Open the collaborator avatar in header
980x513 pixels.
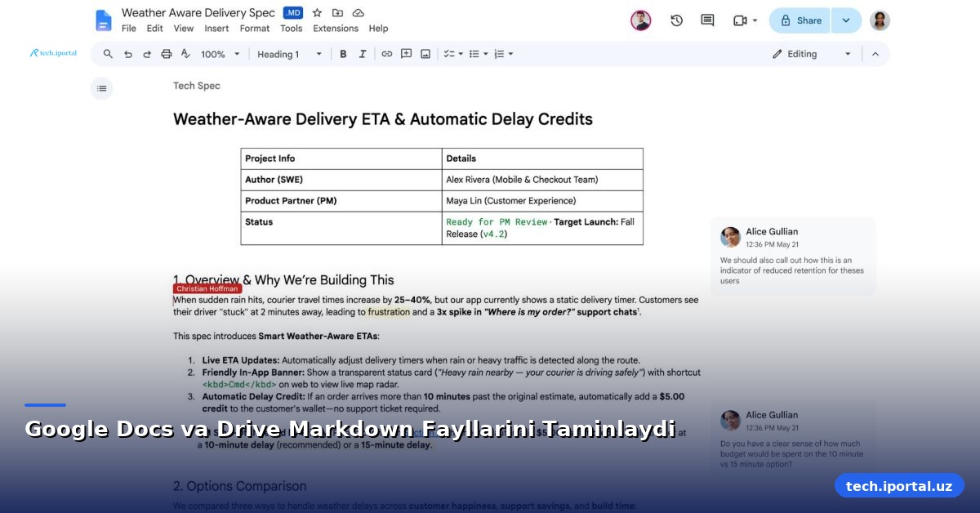click(x=641, y=20)
